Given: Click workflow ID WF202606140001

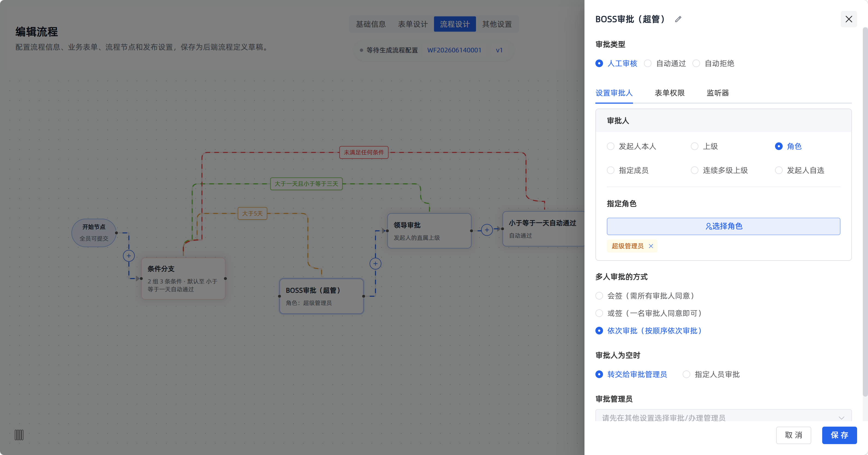Looking at the screenshot, I should click(454, 50).
